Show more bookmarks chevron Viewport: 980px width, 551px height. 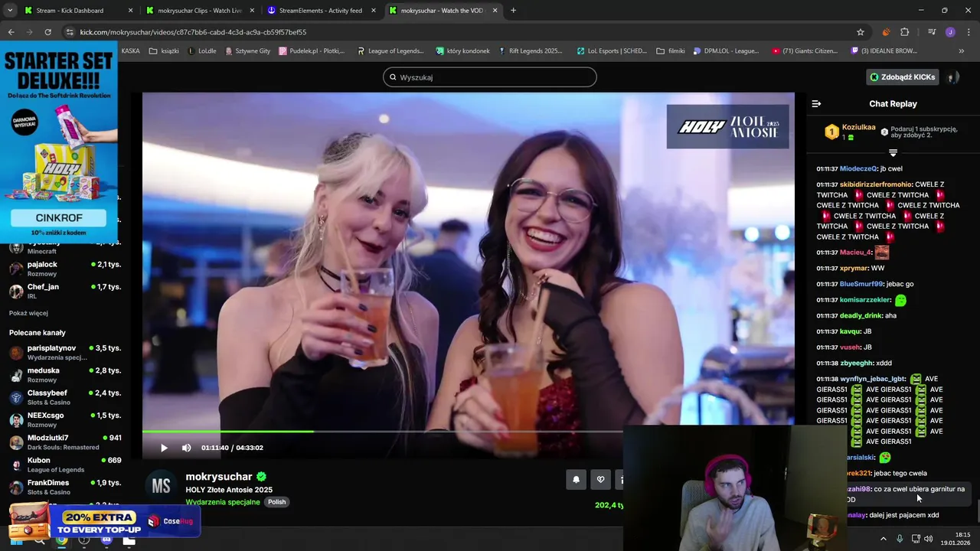pos(962,51)
